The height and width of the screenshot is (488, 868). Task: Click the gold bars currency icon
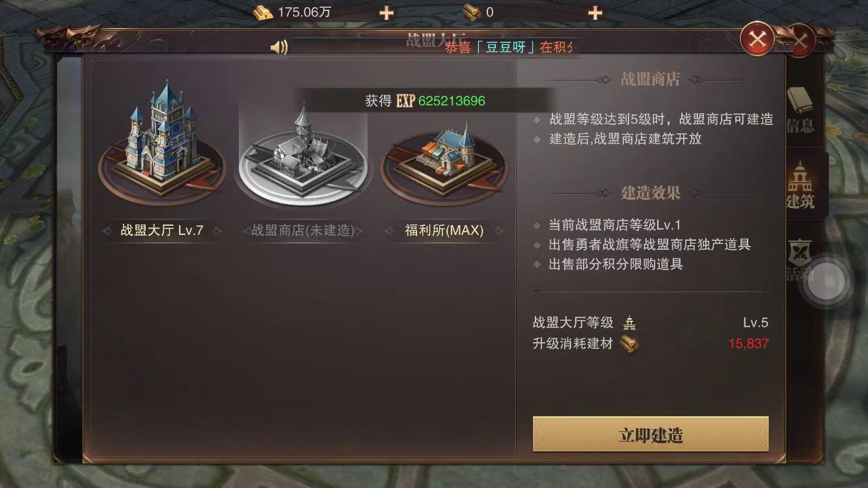tap(264, 12)
